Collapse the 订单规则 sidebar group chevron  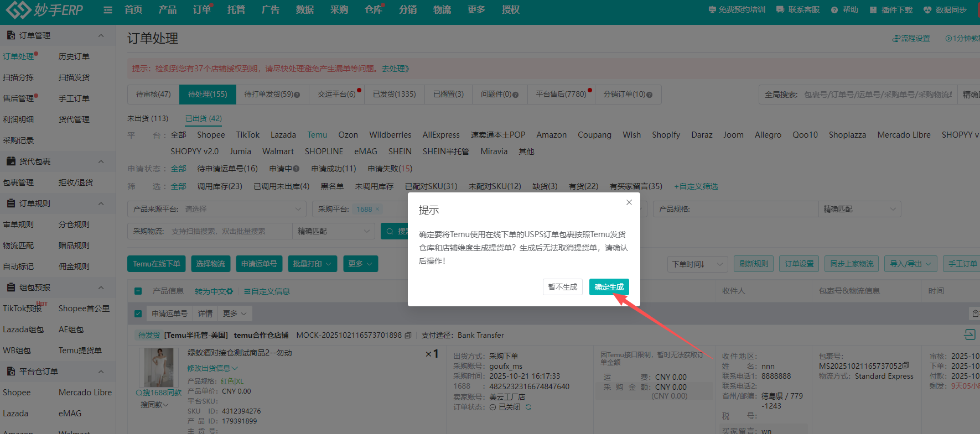pyautogui.click(x=101, y=203)
